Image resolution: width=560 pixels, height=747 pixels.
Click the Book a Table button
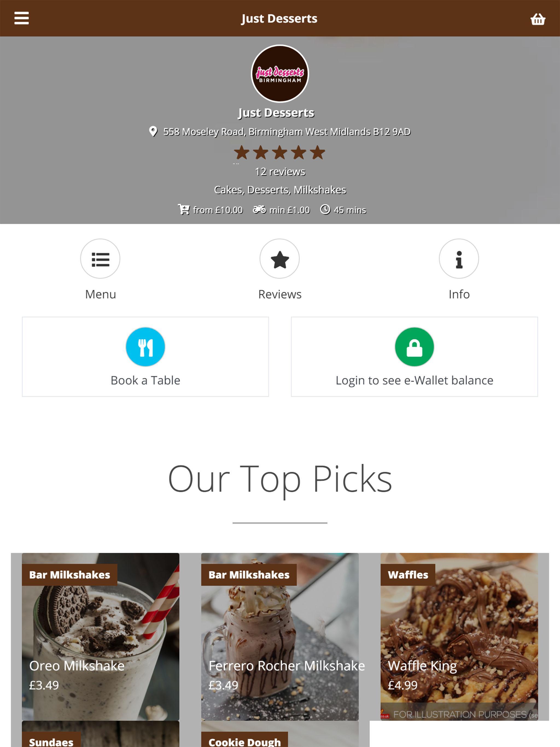(x=145, y=357)
